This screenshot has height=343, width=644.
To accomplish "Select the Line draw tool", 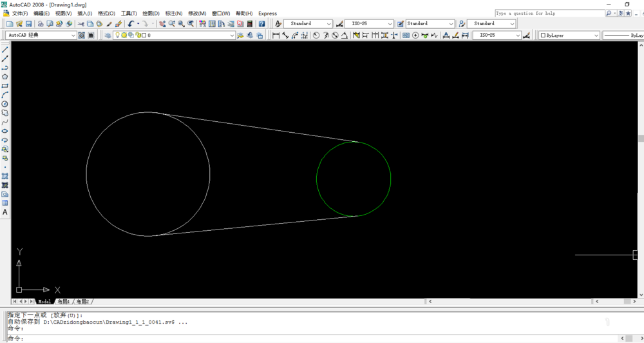I will 5,50.
